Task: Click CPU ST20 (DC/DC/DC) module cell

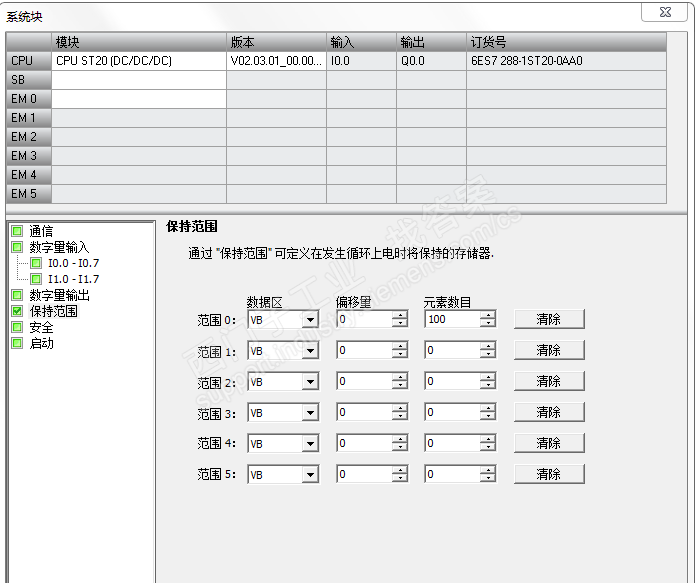Action: click(139, 61)
